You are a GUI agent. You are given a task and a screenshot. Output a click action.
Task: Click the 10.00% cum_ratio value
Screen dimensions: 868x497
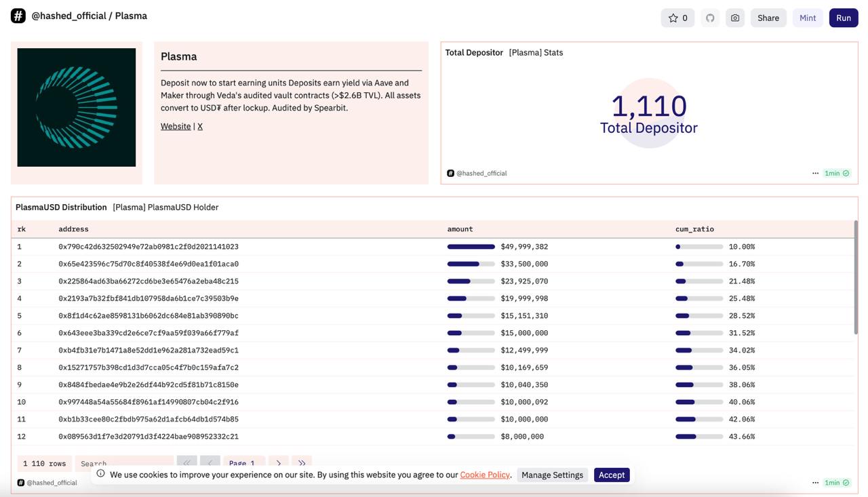coord(742,247)
